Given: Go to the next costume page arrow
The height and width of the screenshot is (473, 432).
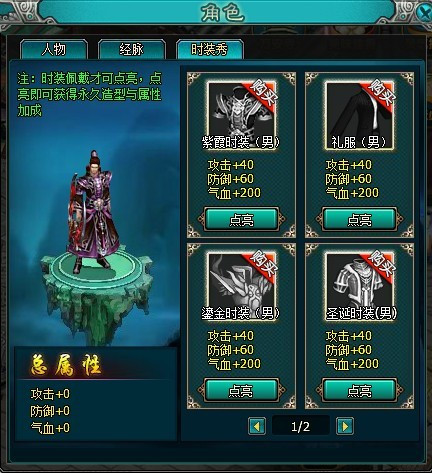Looking at the screenshot, I should [x=345, y=426].
